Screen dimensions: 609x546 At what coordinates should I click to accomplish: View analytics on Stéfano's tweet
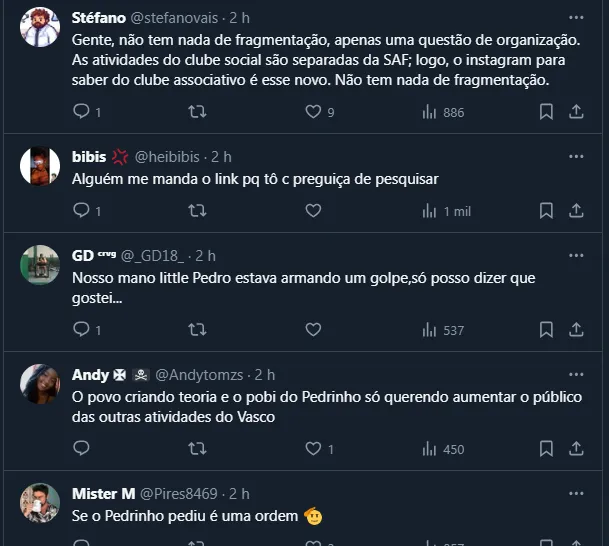430,112
